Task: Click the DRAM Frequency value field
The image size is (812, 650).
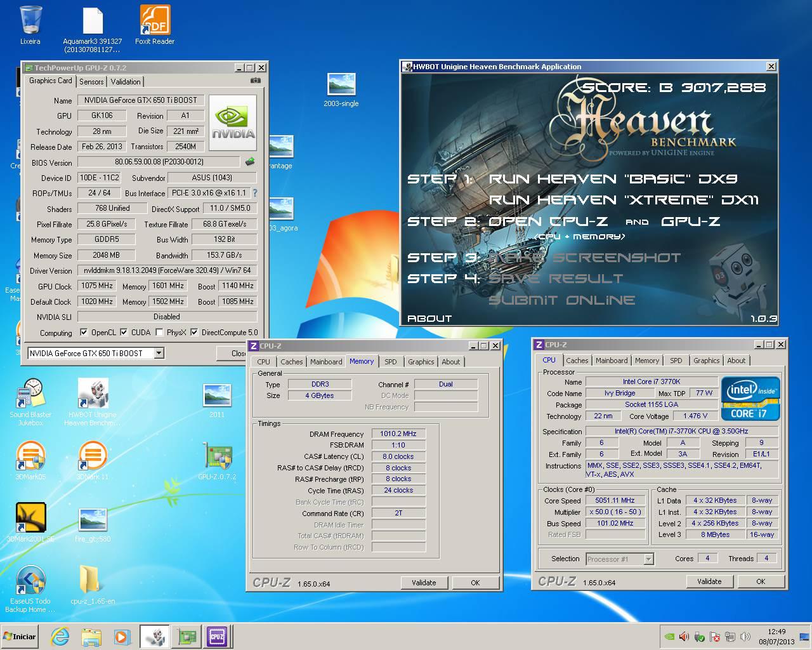Action: tap(398, 434)
